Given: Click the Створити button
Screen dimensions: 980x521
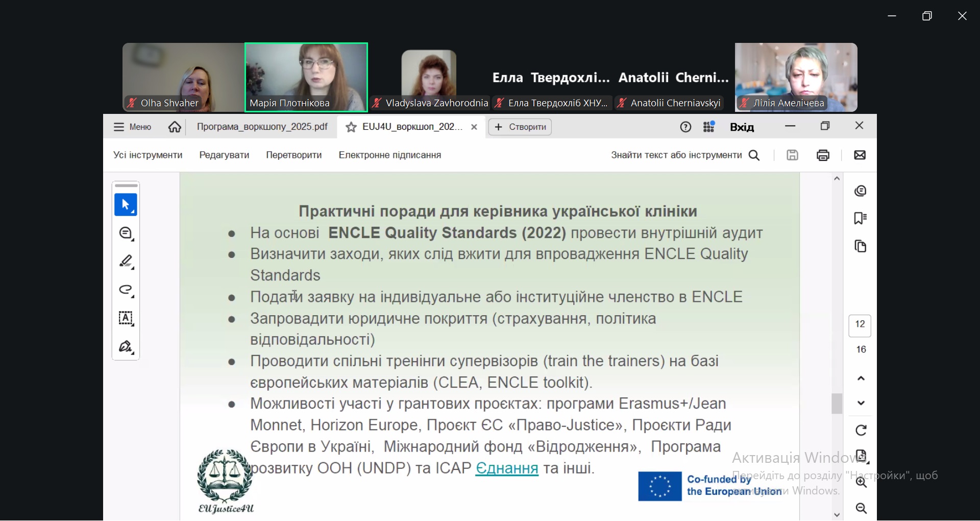Looking at the screenshot, I should (520, 127).
